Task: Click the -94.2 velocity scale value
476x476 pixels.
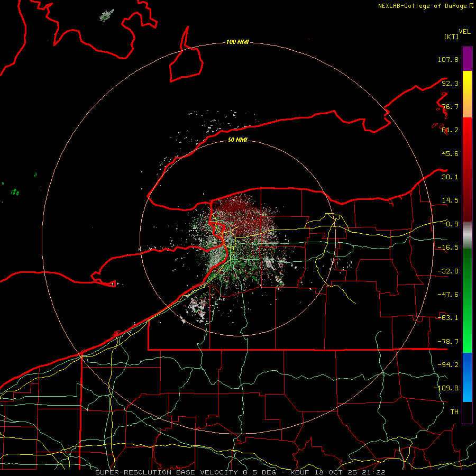Action: (x=448, y=365)
